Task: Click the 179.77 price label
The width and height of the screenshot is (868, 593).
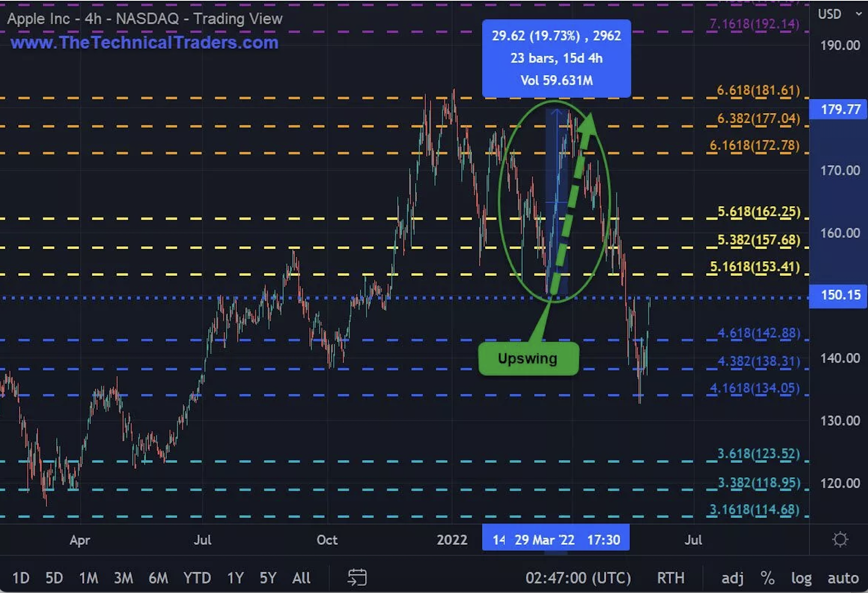Action: point(838,109)
